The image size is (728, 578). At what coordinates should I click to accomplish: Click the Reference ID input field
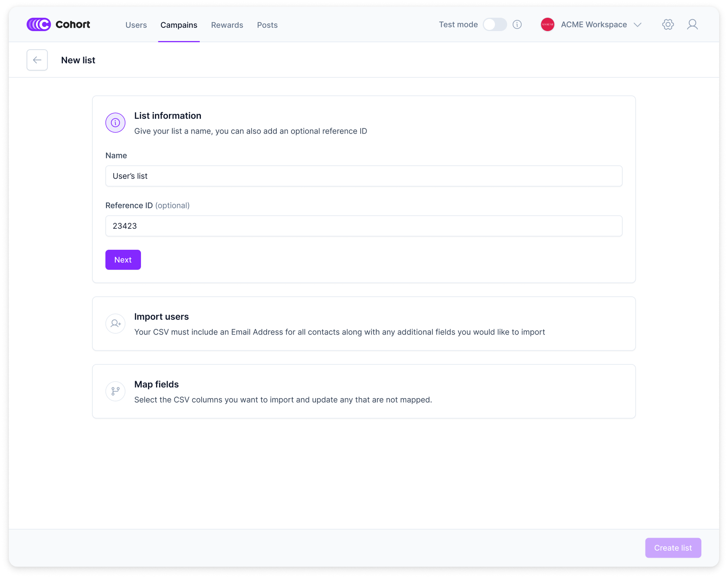click(x=364, y=226)
